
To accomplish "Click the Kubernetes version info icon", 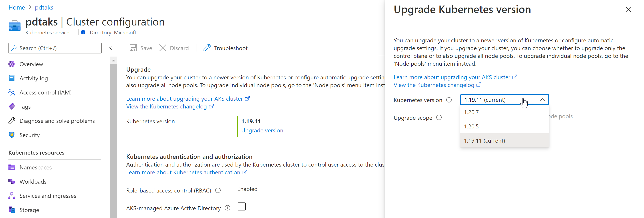I will coord(449,100).
